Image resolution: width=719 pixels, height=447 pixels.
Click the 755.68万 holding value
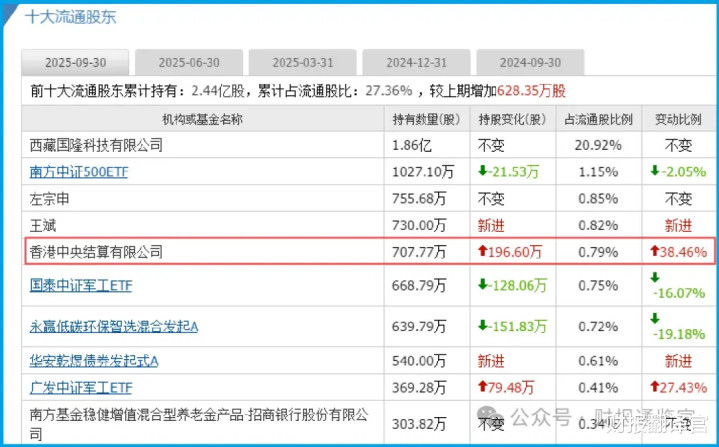click(419, 199)
